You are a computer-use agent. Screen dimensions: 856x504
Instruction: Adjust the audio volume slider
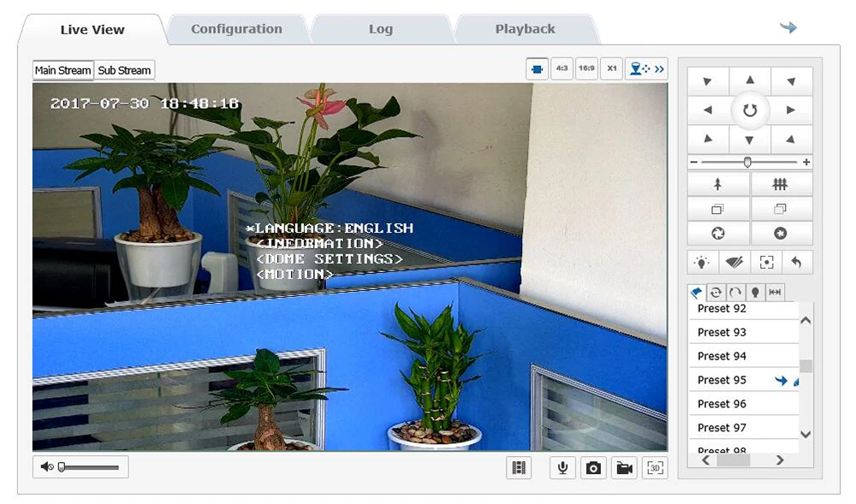(x=88, y=467)
